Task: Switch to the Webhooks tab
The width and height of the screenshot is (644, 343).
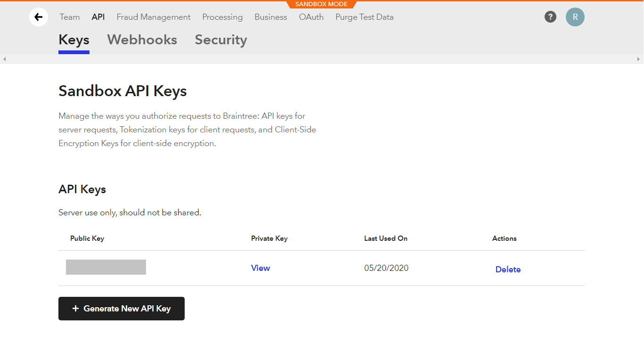Action: click(142, 40)
